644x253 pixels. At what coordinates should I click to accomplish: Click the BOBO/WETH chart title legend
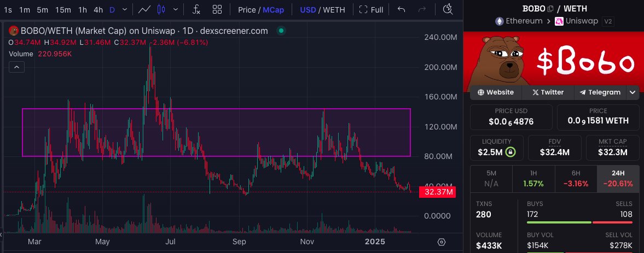click(x=144, y=31)
